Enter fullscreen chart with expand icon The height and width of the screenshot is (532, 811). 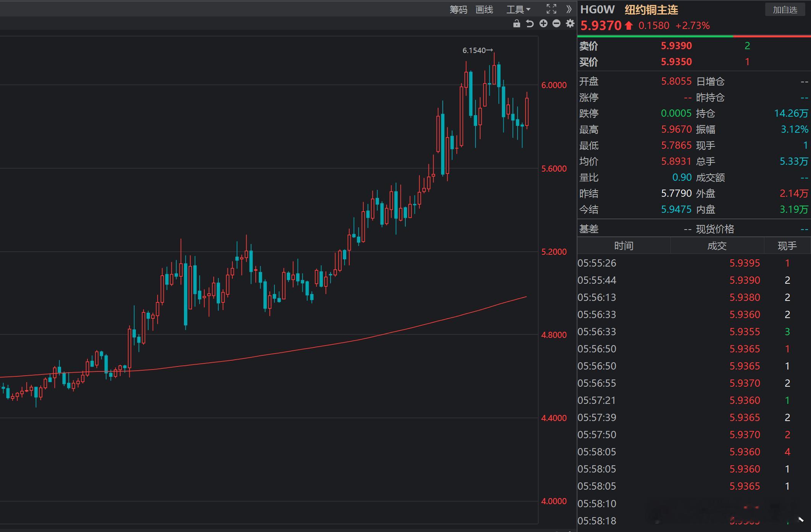coord(551,9)
